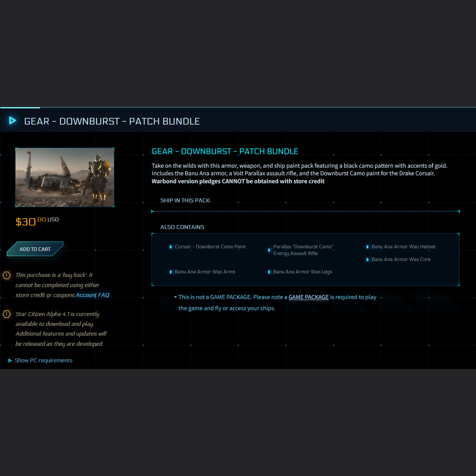
Task: Click the buy back warning icon
Action: [7, 275]
